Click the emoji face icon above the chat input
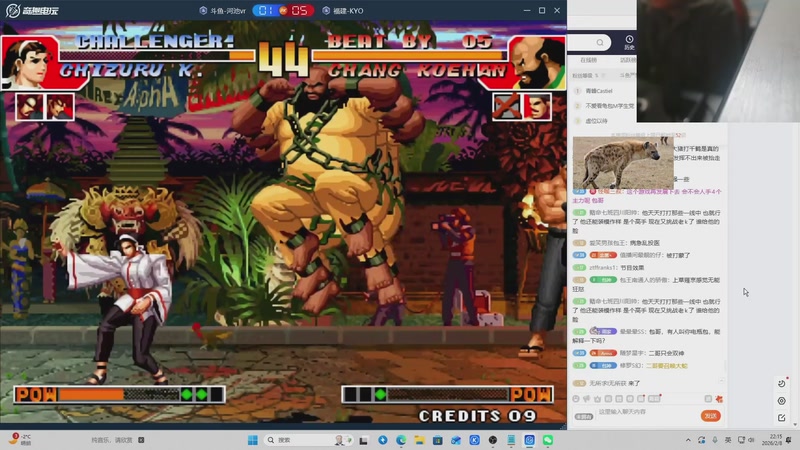The image size is (800, 450). 576,399
